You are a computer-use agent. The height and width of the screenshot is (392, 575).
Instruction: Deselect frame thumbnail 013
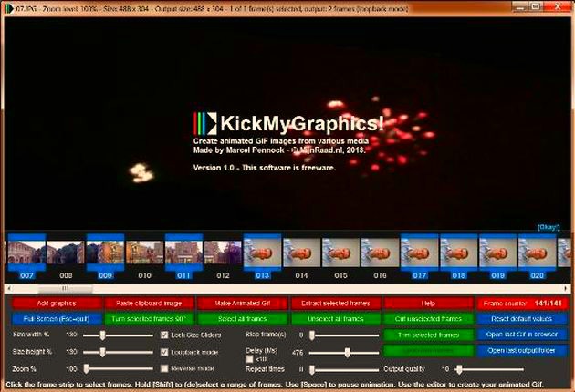(x=262, y=253)
